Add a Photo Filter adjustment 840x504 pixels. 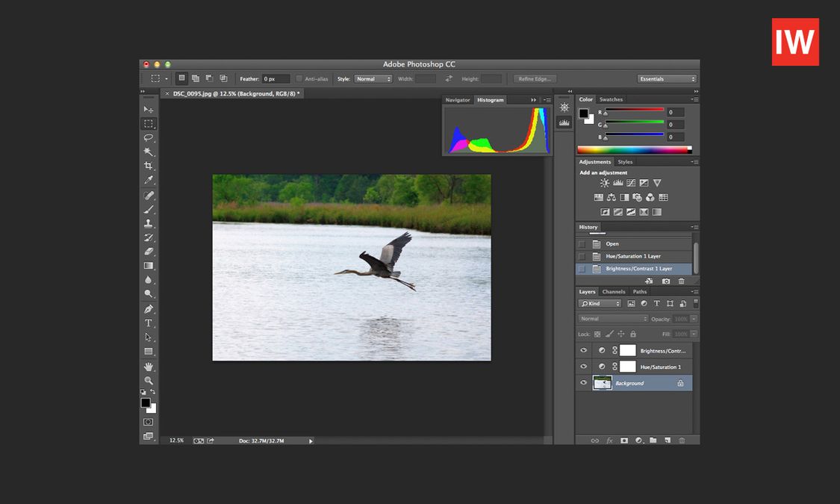click(x=637, y=197)
